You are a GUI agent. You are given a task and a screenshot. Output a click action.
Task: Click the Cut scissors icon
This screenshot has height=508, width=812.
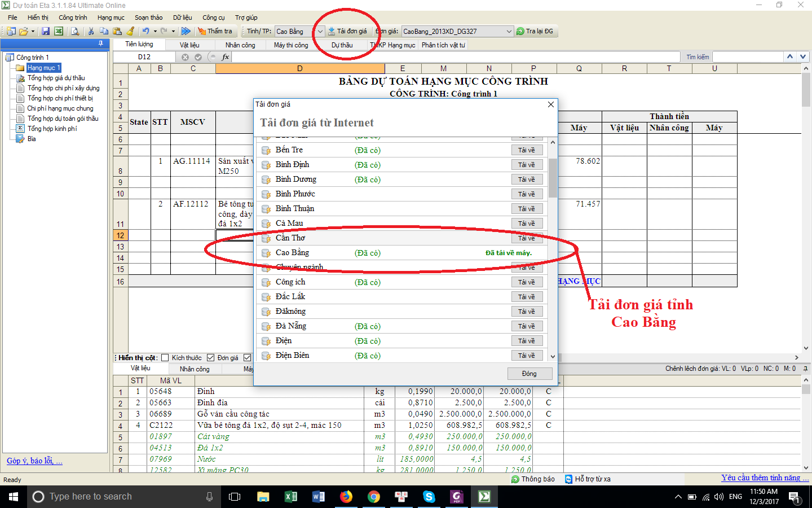pyautogui.click(x=91, y=32)
